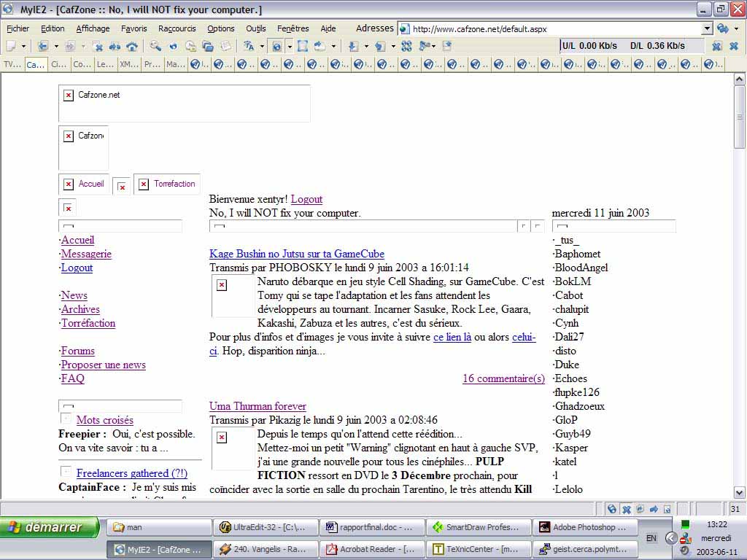Screen dimensions: 747x560
Task: Stop page loading with the Stop icon
Action: pos(98,46)
